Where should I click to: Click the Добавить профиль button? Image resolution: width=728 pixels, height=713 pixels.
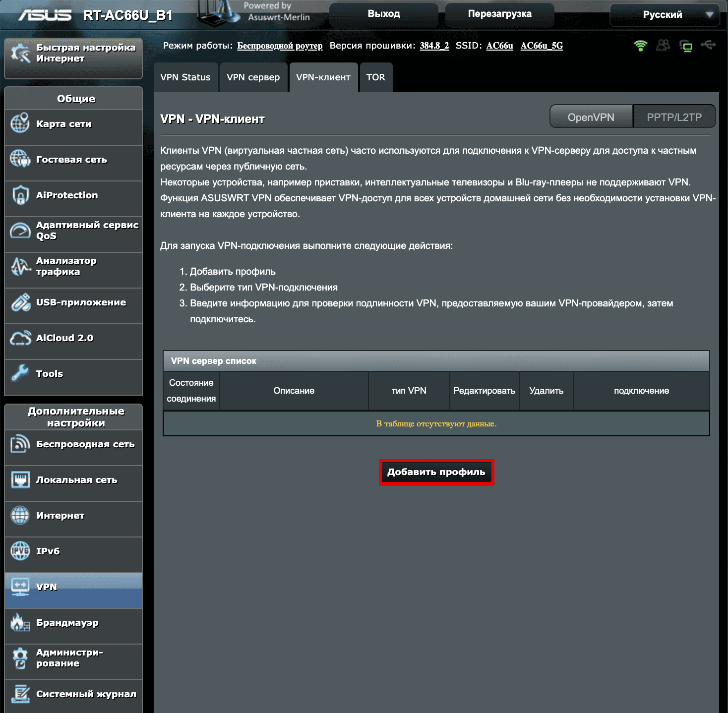(x=436, y=472)
